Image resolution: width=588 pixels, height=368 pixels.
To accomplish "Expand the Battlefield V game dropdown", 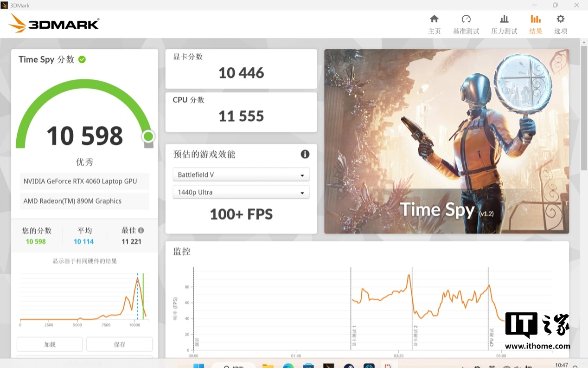I will point(241,175).
